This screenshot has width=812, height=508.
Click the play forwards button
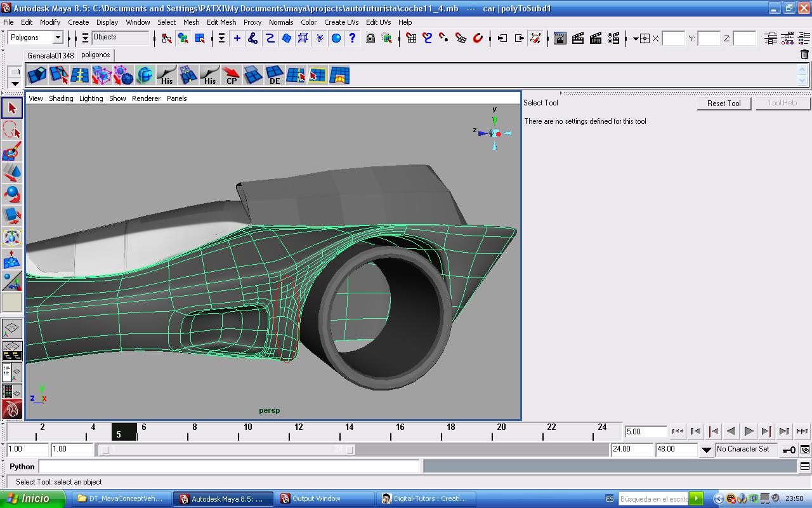[x=749, y=431]
